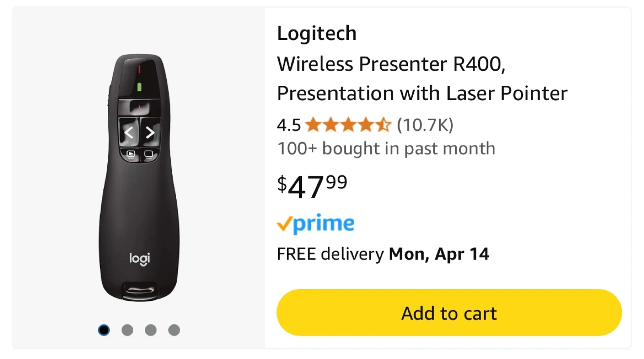Jump to the fourth carousel image dot
The height and width of the screenshot is (359, 644).
tap(174, 330)
